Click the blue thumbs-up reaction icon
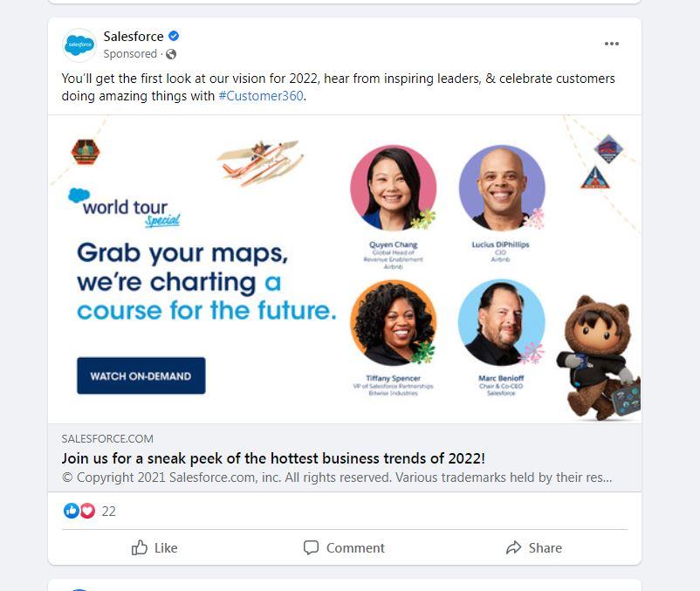700x591 pixels. (x=72, y=511)
